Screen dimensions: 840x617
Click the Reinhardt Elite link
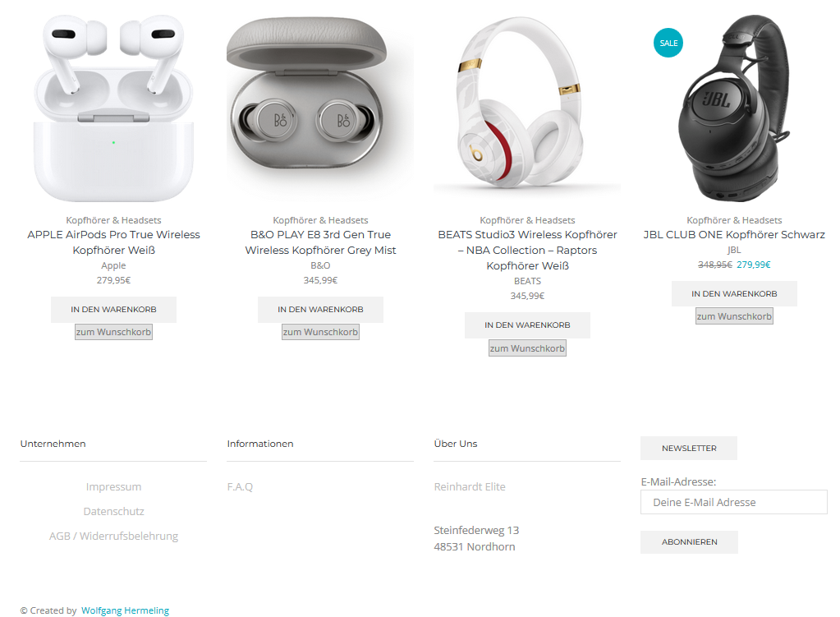pyautogui.click(x=470, y=486)
